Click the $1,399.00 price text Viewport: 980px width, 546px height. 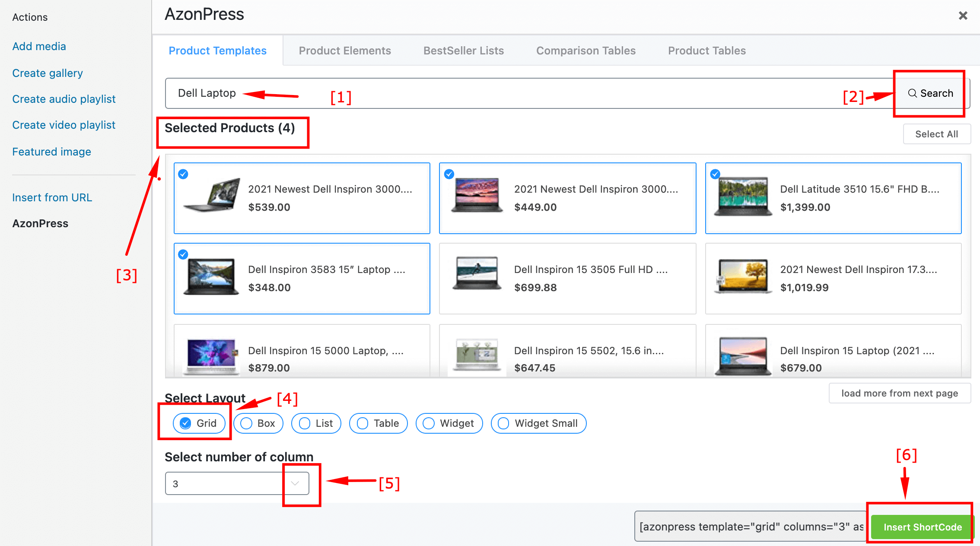[x=805, y=207]
